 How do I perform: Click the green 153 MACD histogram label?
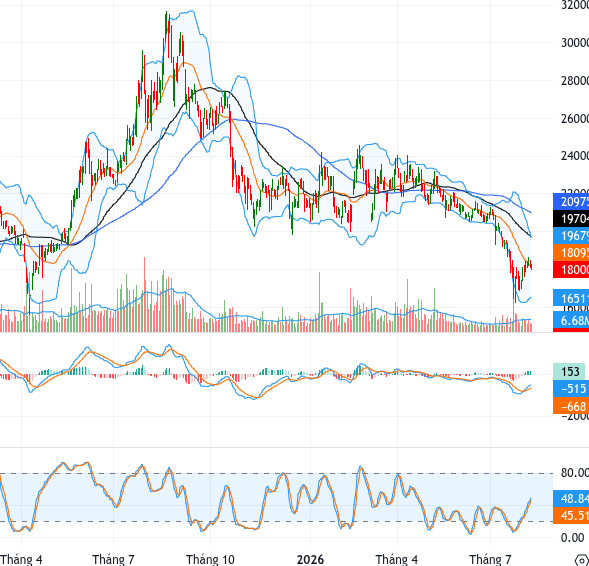point(569,371)
